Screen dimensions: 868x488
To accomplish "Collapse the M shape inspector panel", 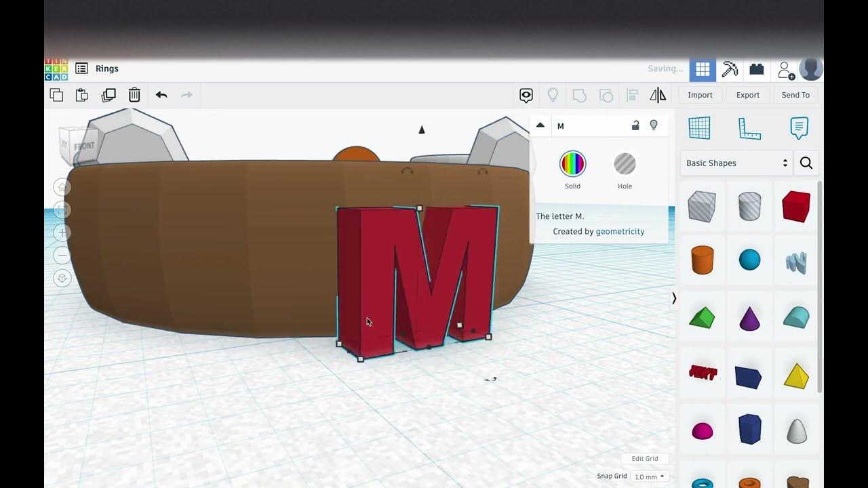I will point(540,125).
